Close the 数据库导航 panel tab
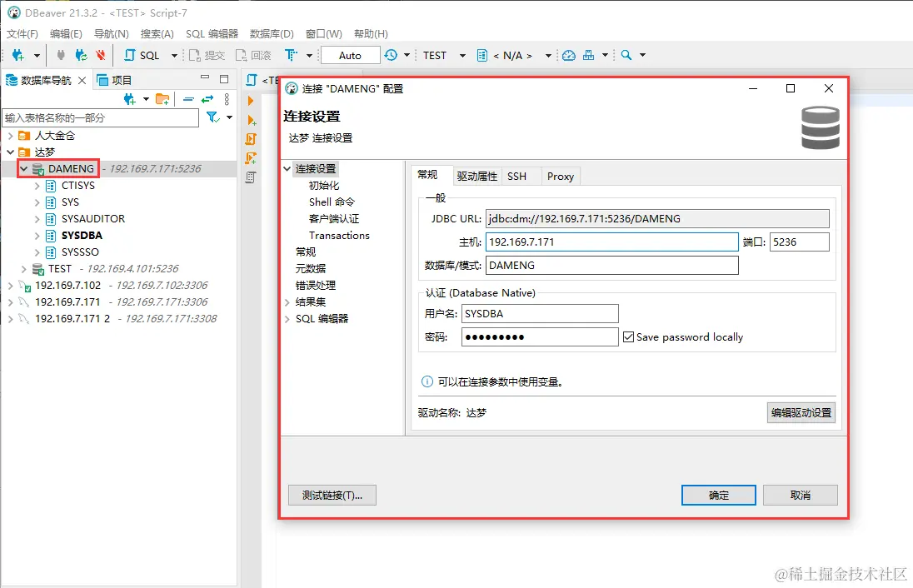Screen dimensions: 913x588 tap(82, 80)
